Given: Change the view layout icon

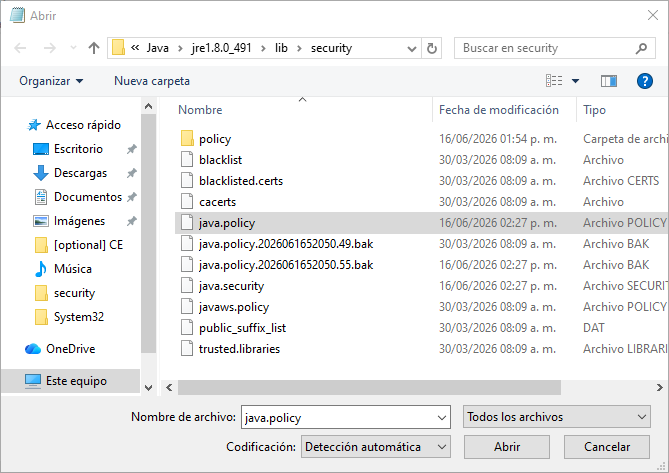Looking at the screenshot, I should 554,81.
